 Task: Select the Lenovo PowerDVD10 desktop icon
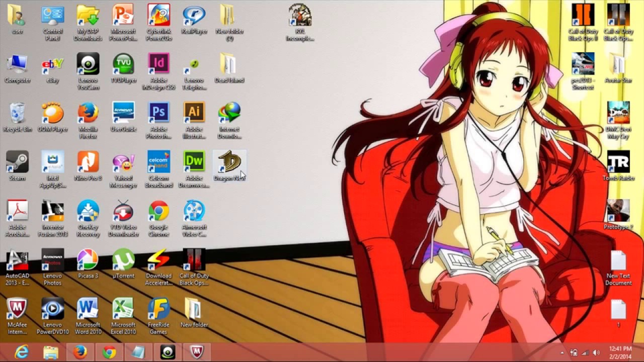click(53, 316)
